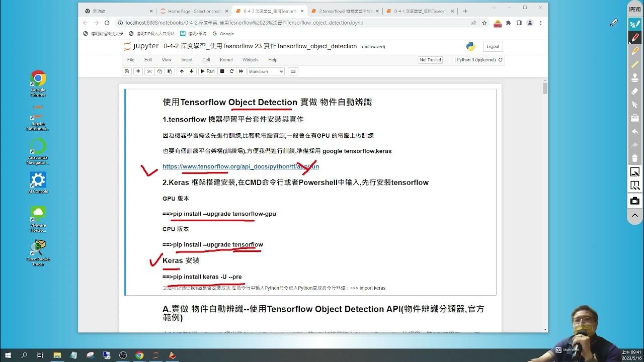Restart kernel and run all with fast-forward icon
The image size is (644, 362).
point(241,71)
